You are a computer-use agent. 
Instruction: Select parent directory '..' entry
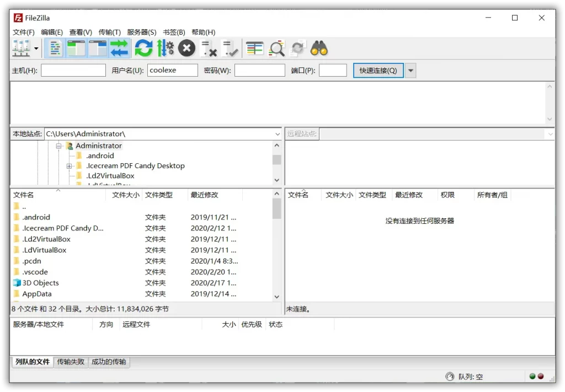click(24, 206)
